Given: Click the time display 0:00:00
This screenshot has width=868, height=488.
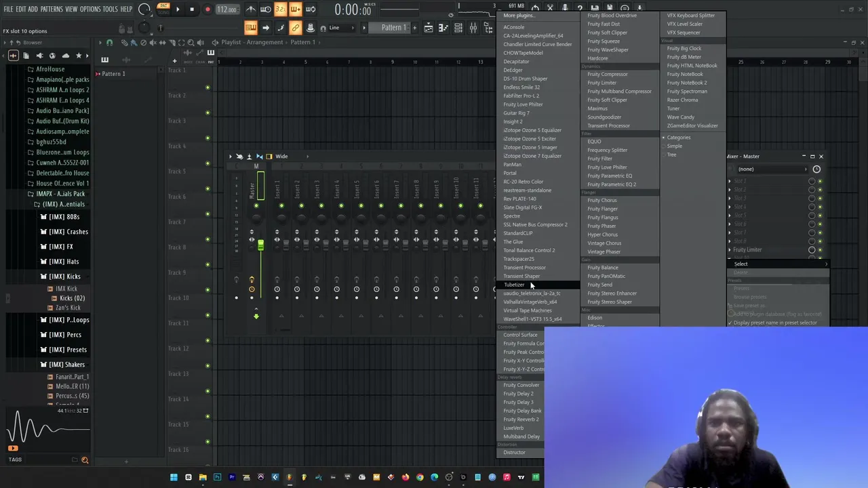Looking at the screenshot, I should point(353,9).
